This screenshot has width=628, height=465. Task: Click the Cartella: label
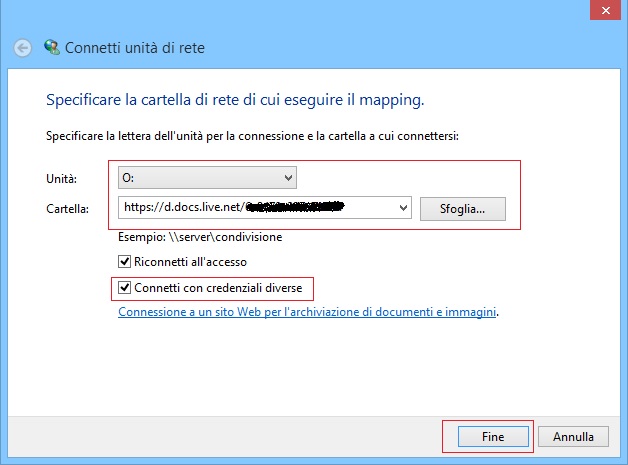tap(67, 209)
